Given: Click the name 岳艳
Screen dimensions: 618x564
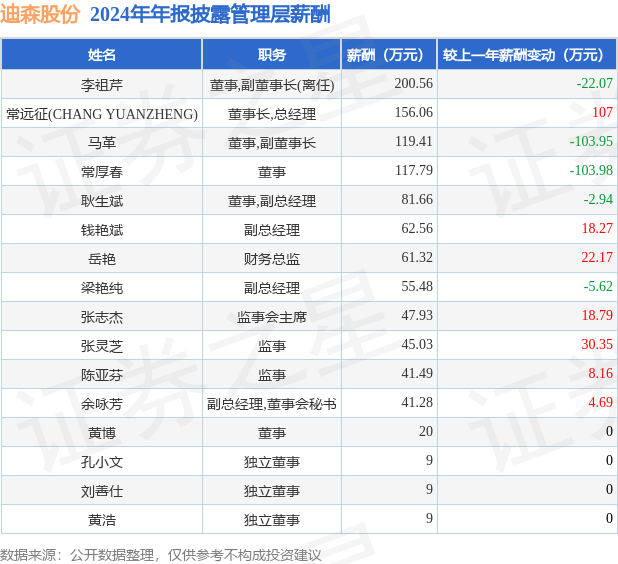Looking at the screenshot, I should [102, 259].
